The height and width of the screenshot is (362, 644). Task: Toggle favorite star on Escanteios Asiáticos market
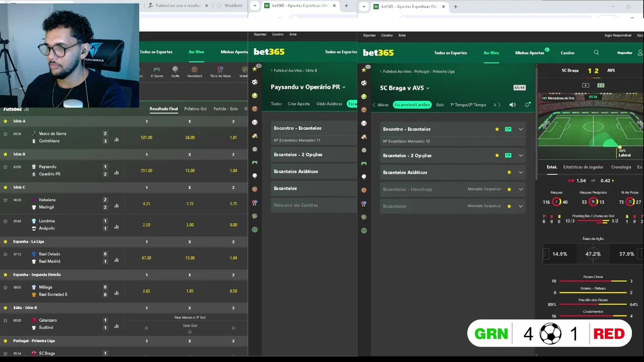[509, 172]
